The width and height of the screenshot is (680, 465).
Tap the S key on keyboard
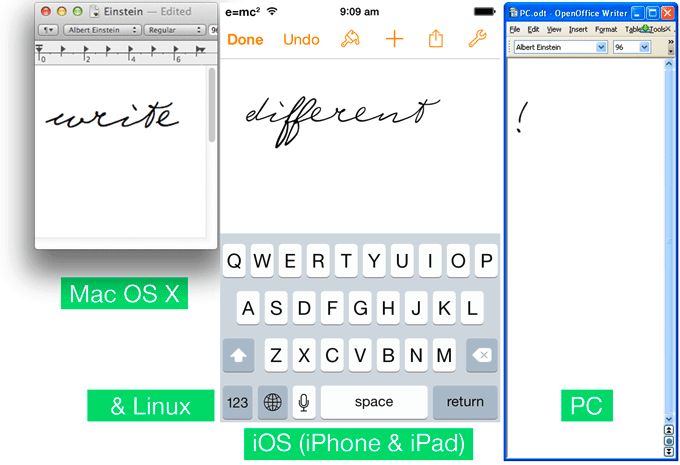[276, 308]
